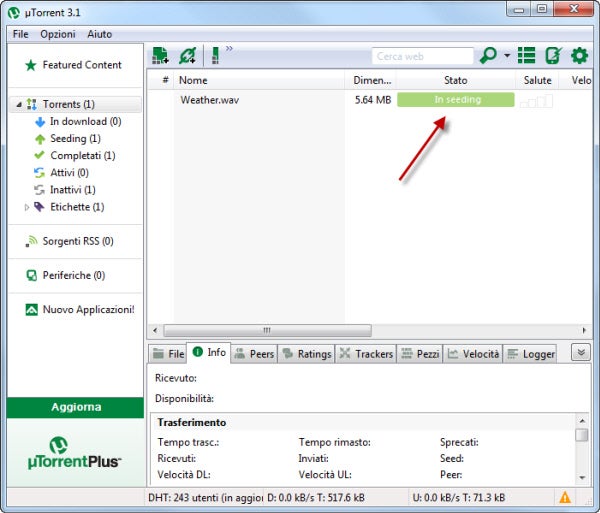Select Seeding (1) filter

(75, 138)
